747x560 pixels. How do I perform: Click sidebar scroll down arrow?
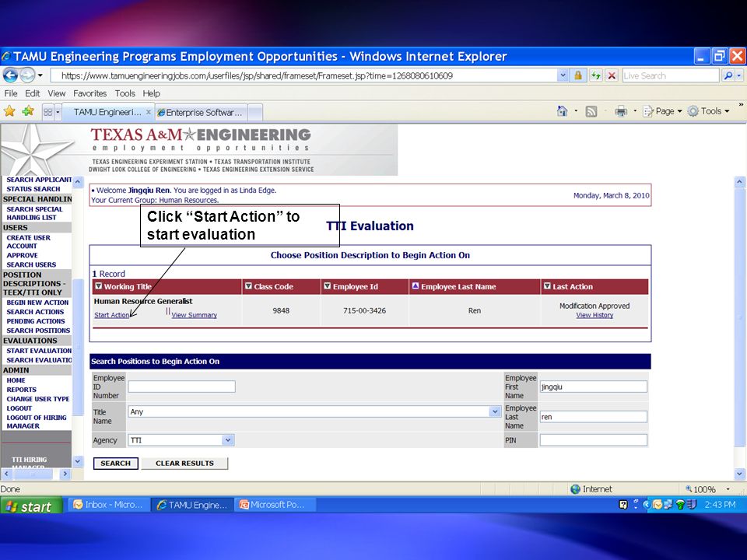78,460
